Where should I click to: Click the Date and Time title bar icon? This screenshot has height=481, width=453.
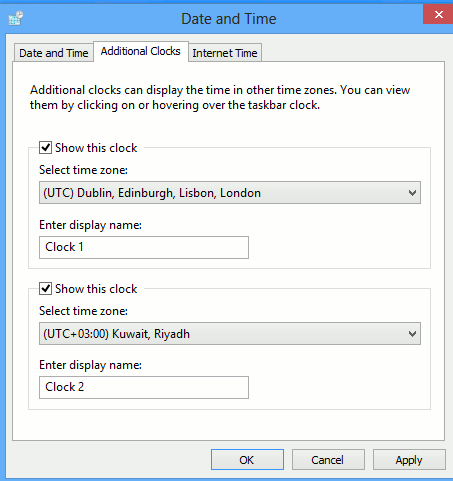click(x=16, y=18)
